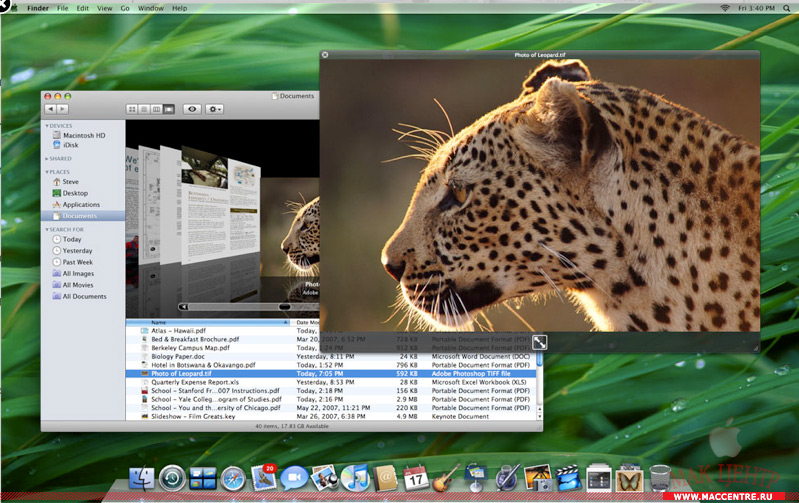Switch Finder to Cover Flow view
This screenshot has width=799, height=503.
(169, 109)
